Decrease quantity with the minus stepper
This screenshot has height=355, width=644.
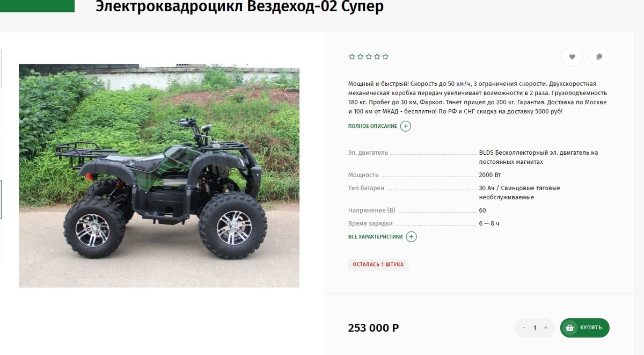(524, 328)
